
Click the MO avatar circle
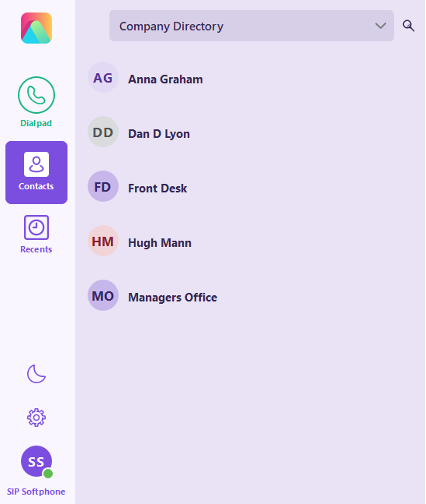click(x=103, y=295)
